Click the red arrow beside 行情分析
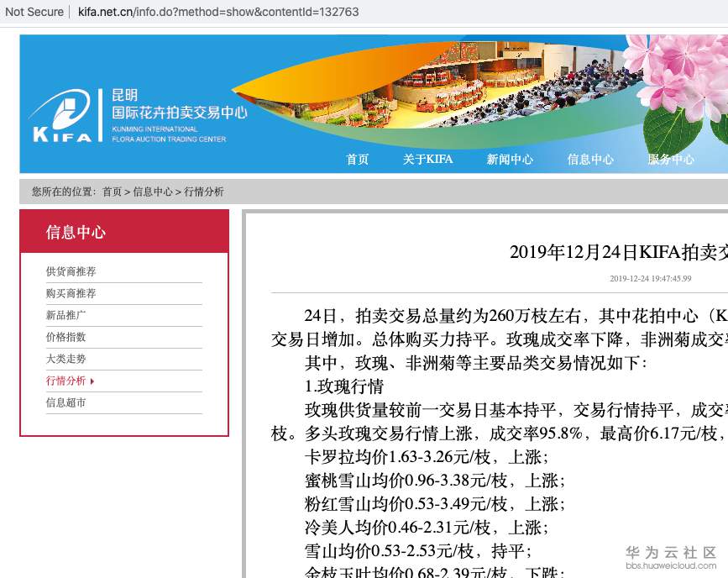This screenshot has width=728, height=578. coord(92,381)
